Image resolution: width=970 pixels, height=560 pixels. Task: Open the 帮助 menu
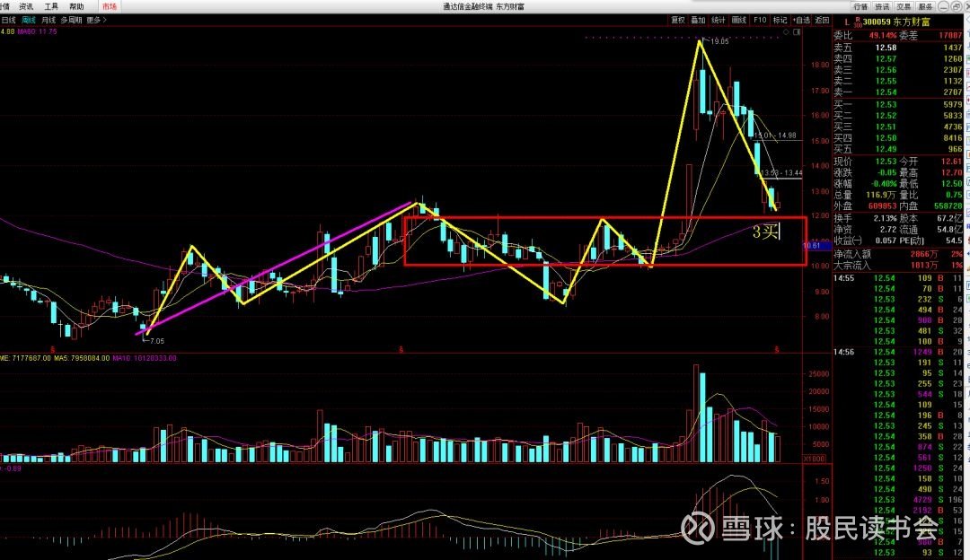[x=76, y=6]
